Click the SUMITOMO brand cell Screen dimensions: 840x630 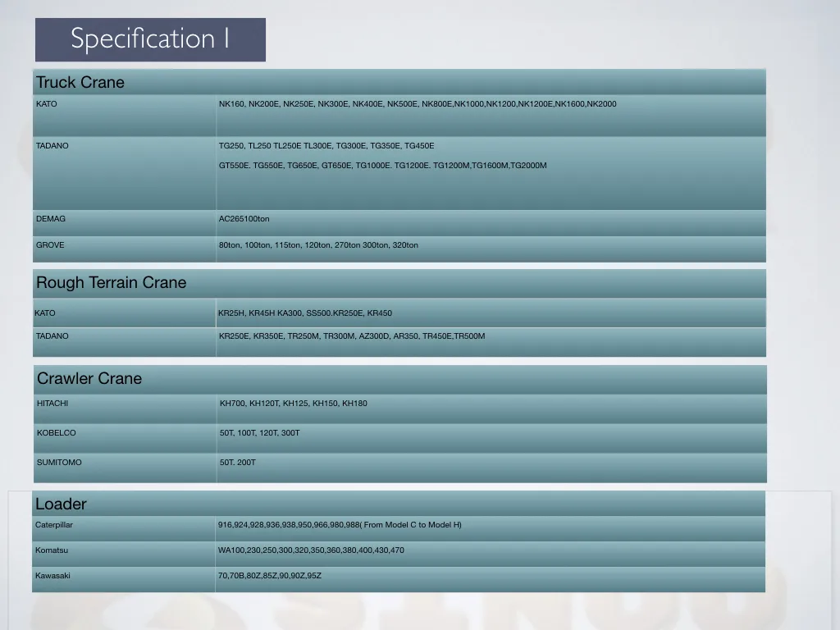[x=59, y=463]
